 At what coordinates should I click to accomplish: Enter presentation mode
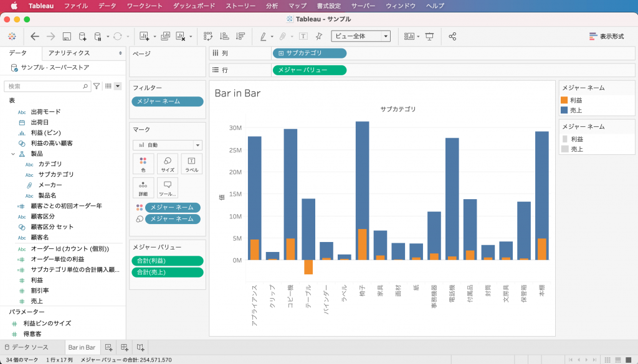pos(429,37)
